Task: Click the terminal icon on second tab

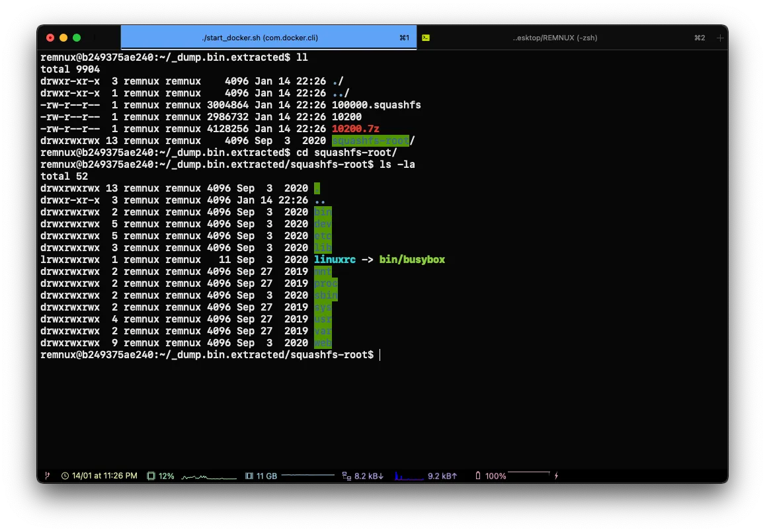Action: (426, 38)
